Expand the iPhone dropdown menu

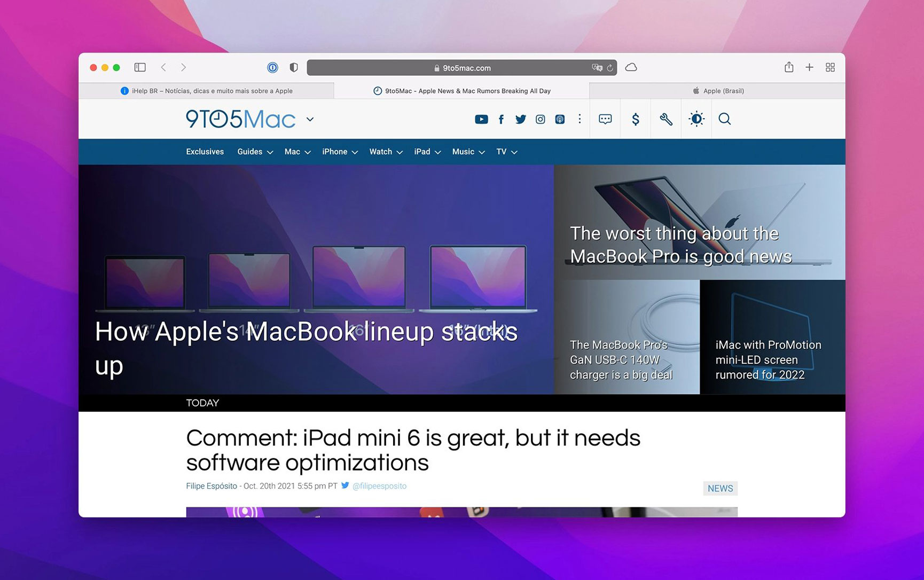(340, 152)
